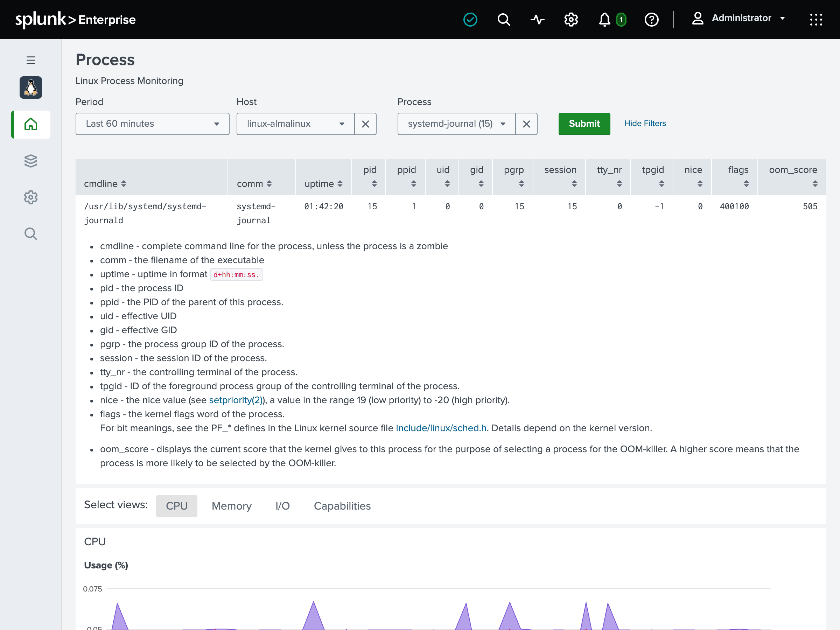Click the cmdline value /usr/lib/systemd/systemd-journald
This screenshot has height=630, width=840.
(145, 213)
